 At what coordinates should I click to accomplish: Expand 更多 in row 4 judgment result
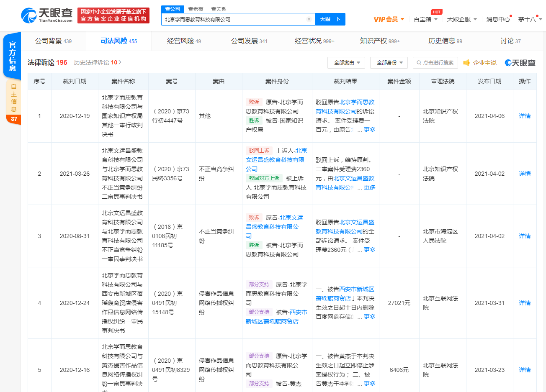pyautogui.click(x=369, y=317)
